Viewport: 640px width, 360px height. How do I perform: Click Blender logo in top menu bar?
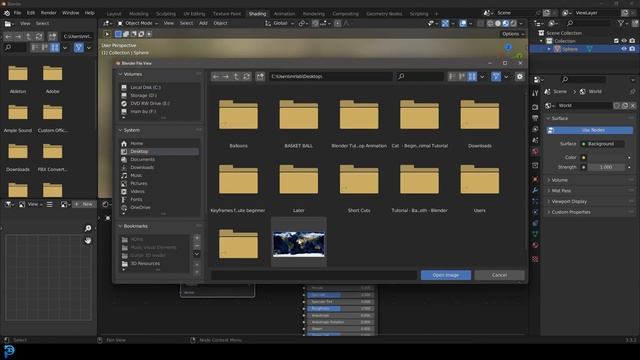pyautogui.click(x=7, y=13)
